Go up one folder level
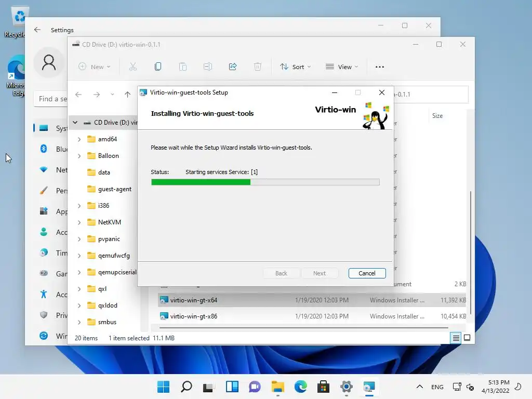Image resolution: width=532 pixels, height=399 pixels. pyautogui.click(x=128, y=95)
